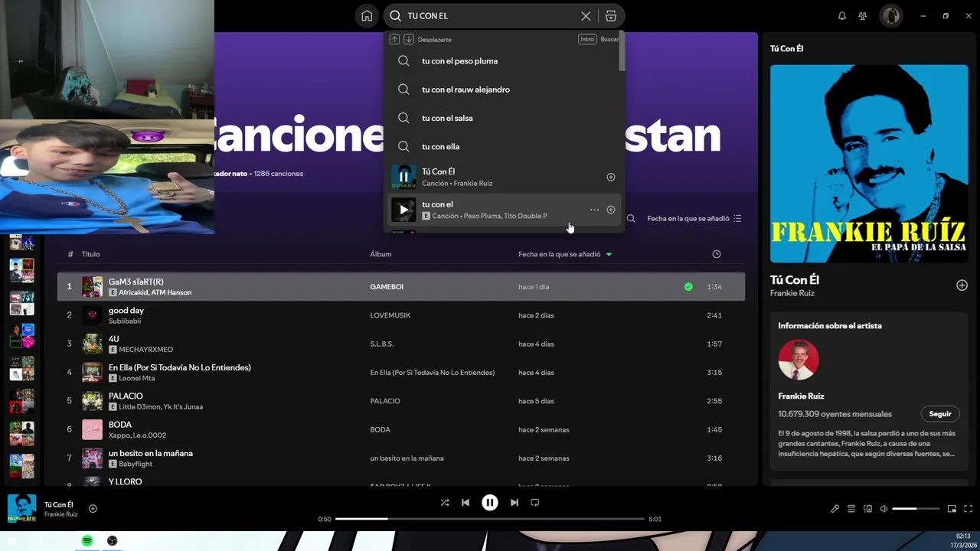The height and width of the screenshot is (551, 980).
Task: Open the 'tu con el' Peso Pluma search result
Action: (x=505, y=210)
